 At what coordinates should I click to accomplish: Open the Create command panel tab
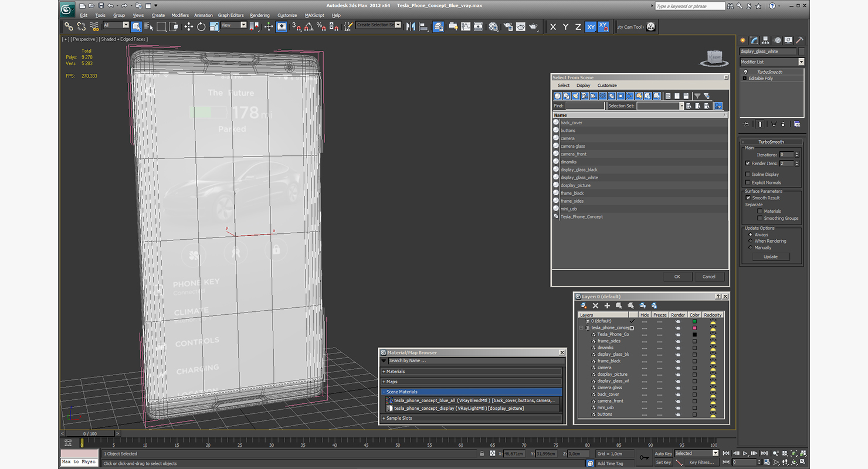[x=743, y=40]
